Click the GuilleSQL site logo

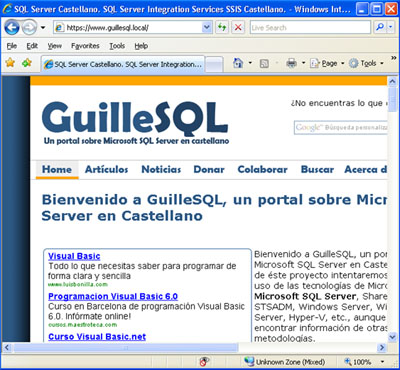(135, 123)
